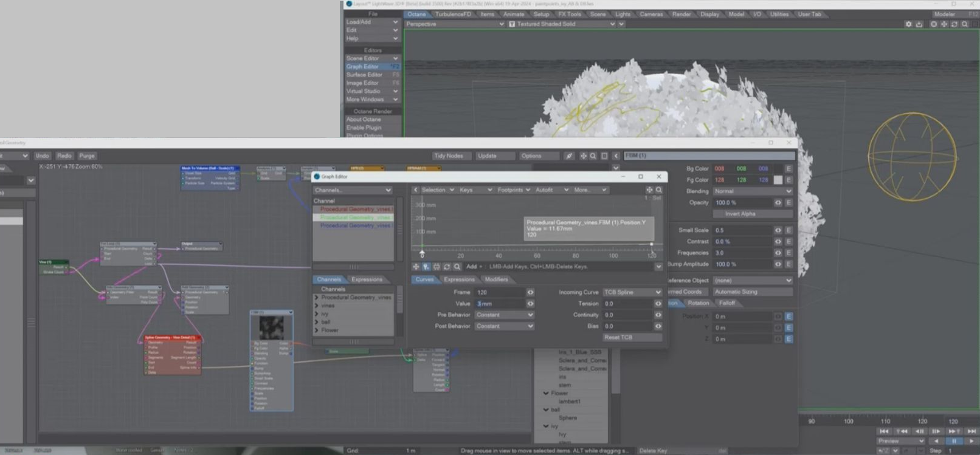Switch to Expressions tab beside Curves tab
This screenshot has width=980, height=455.
(459, 280)
